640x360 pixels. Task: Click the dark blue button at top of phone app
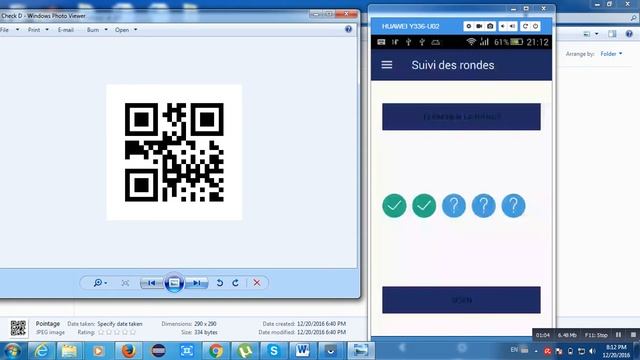(461, 117)
